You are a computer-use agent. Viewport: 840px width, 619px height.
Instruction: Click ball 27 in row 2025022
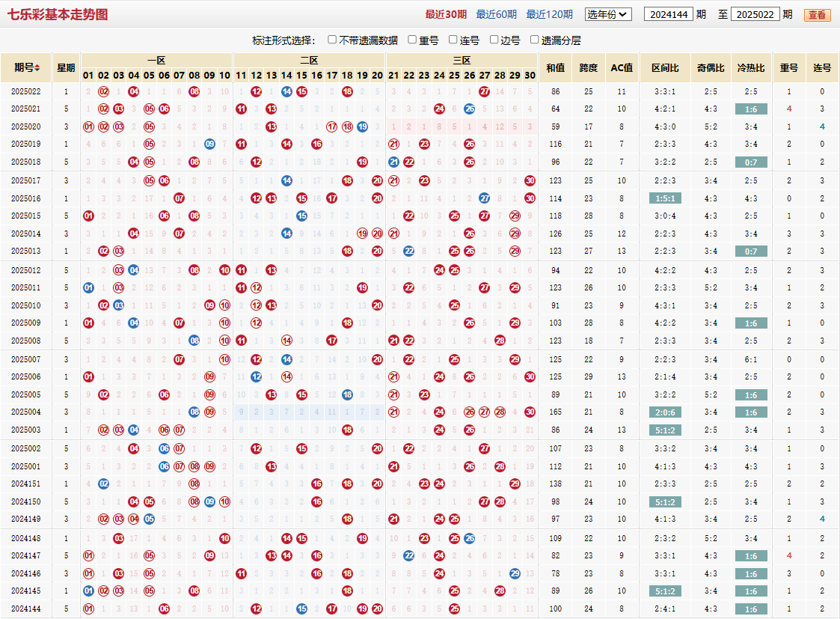pyautogui.click(x=484, y=91)
